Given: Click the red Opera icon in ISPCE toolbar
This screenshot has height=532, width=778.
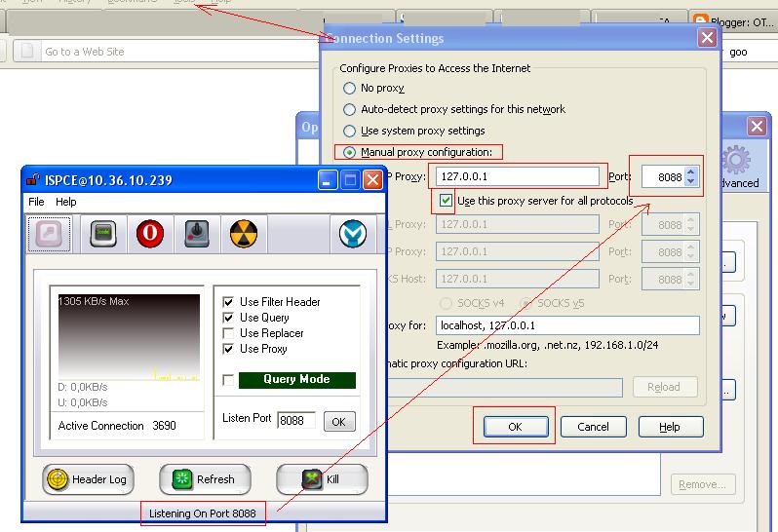Looking at the screenshot, I should tap(150, 234).
